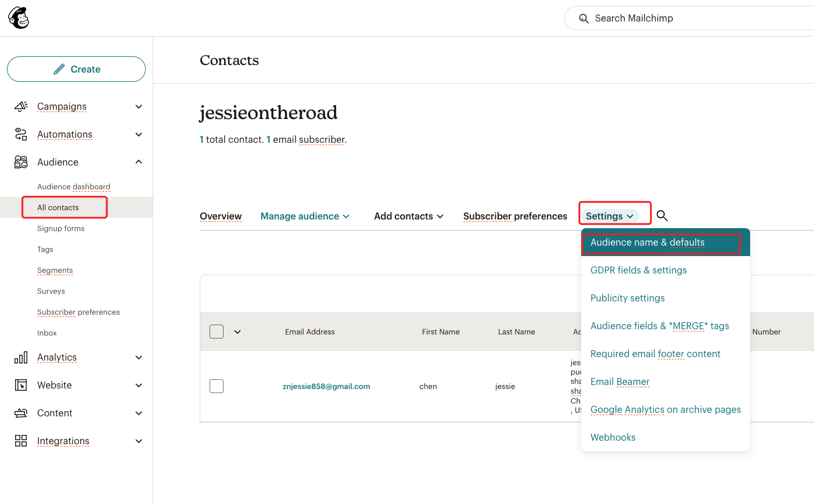Click the magnifier icon in Search Mailchimp
Image resolution: width=814 pixels, height=504 pixels.
[x=584, y=19]
